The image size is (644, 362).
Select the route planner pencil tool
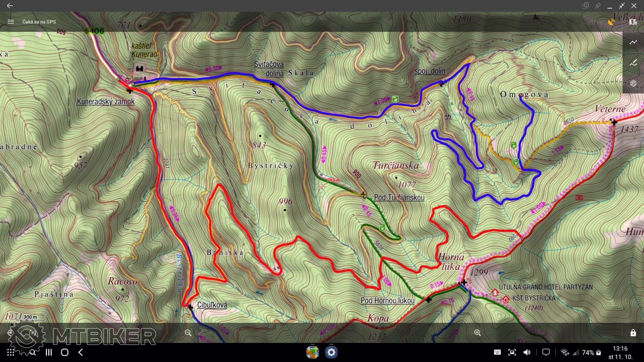[633, 63]
